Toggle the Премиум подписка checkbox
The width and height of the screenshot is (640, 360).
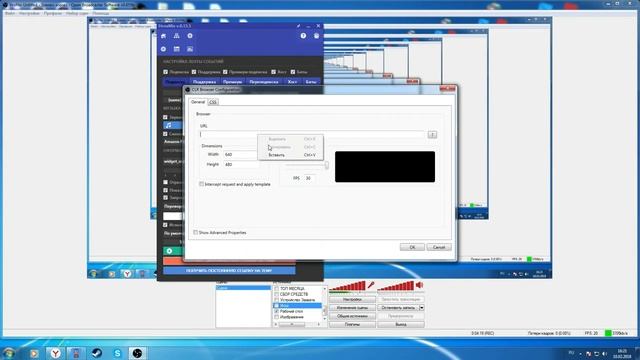click(225, 72)
